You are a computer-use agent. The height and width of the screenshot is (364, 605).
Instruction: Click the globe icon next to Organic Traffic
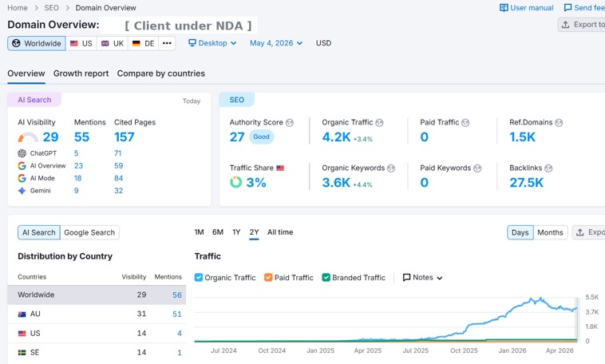pos(379,123)
